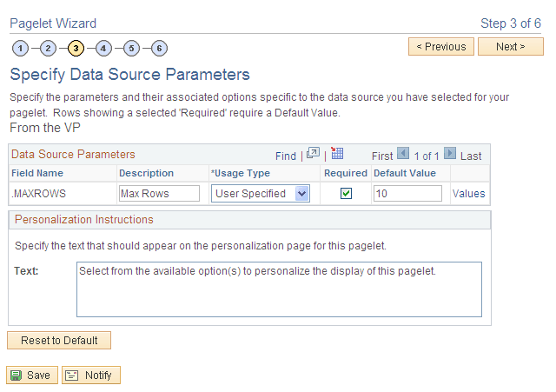556x392 pixels.
Task: Jump to wizard step 5 circle
Action: pyautogui.click(x=132, y=49)
